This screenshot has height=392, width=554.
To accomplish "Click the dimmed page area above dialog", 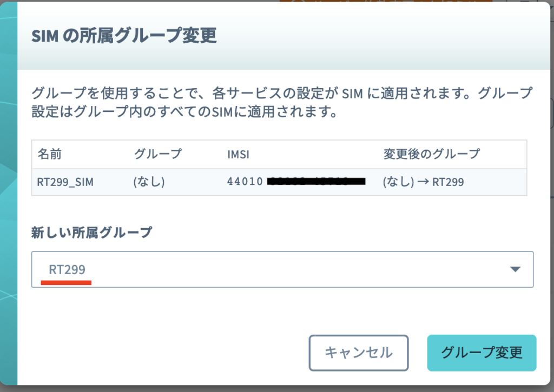I will click(385, 1).
